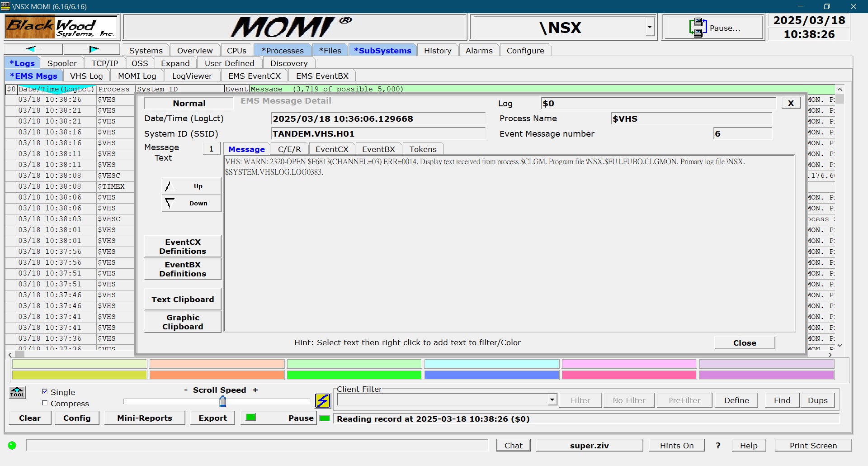
Task: Select the *Processes tab
Action: coord(283,50)
